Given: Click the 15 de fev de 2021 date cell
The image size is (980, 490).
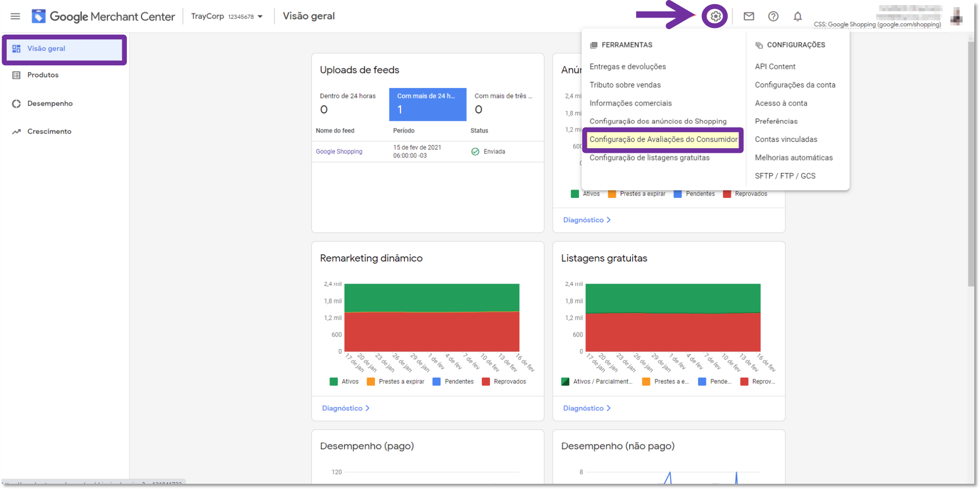Looking at the screenshot, I should [x=417, y=152].
